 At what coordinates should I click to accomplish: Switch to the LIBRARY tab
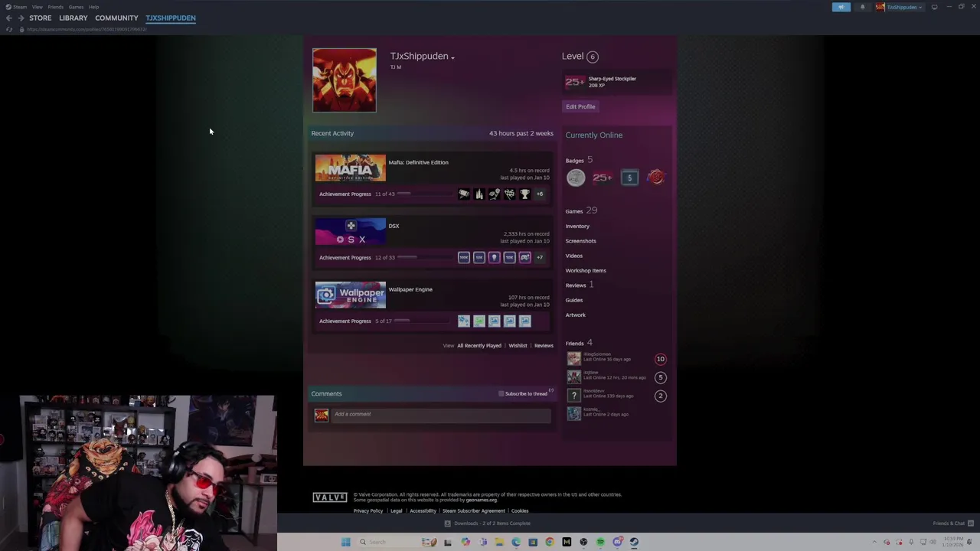[73, 18]
